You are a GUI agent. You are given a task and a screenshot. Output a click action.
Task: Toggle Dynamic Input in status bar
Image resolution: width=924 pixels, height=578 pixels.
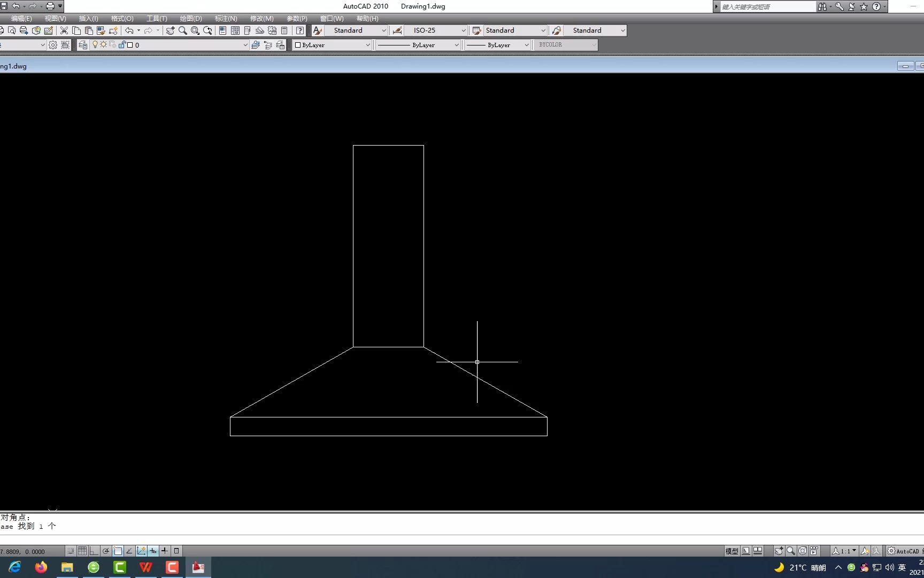[x=153, y=551]
